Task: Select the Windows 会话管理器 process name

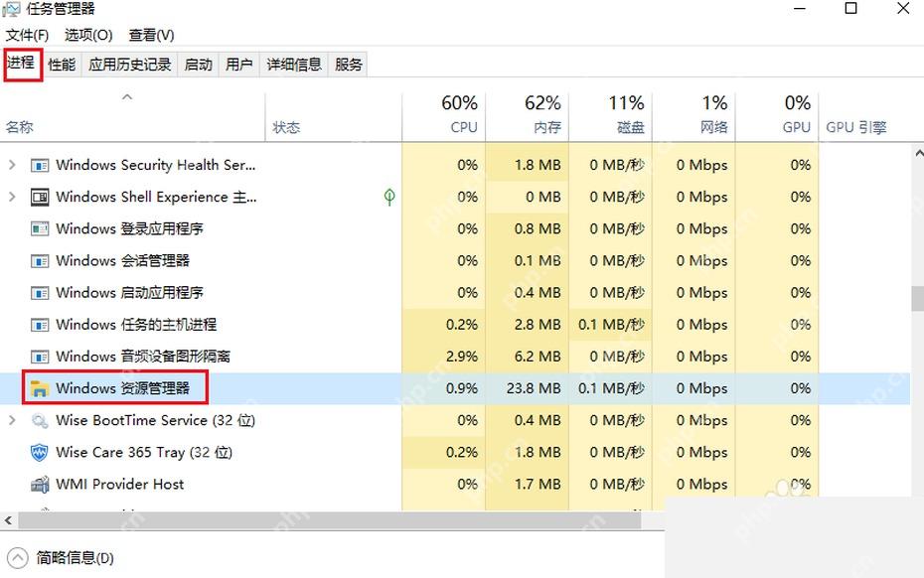Action: [x=122, y=261]
